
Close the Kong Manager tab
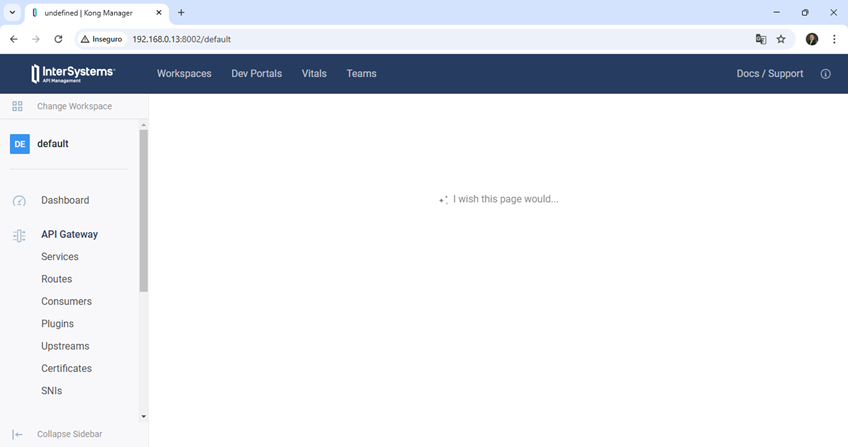tap(158, 12)
